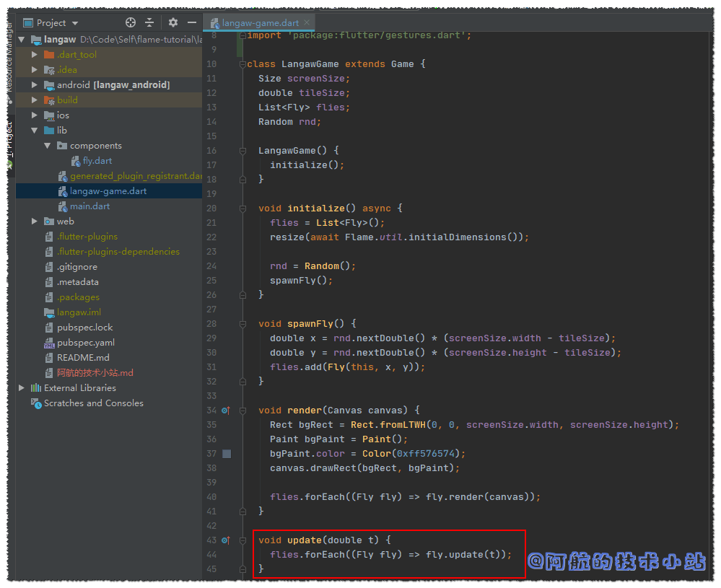Viewport: 721px width, 588px height.
Task: Expand the android folder
Action: [x=34, y=85]
